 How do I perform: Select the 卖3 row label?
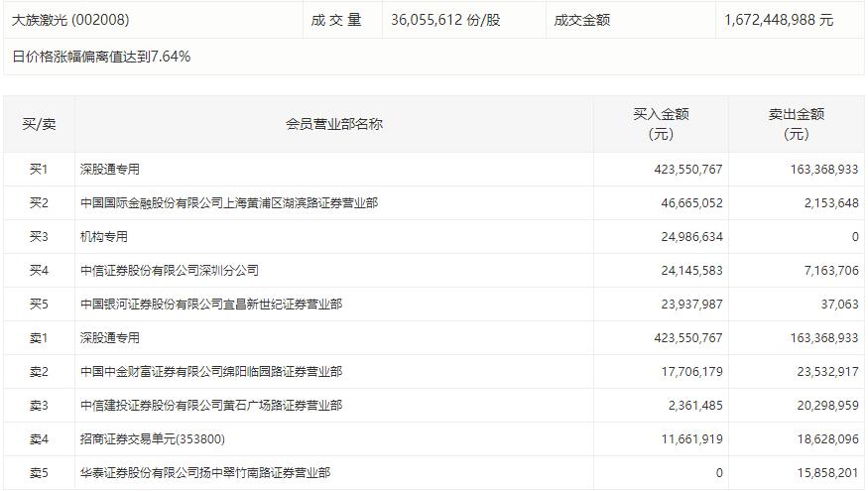tap(39, 406)
